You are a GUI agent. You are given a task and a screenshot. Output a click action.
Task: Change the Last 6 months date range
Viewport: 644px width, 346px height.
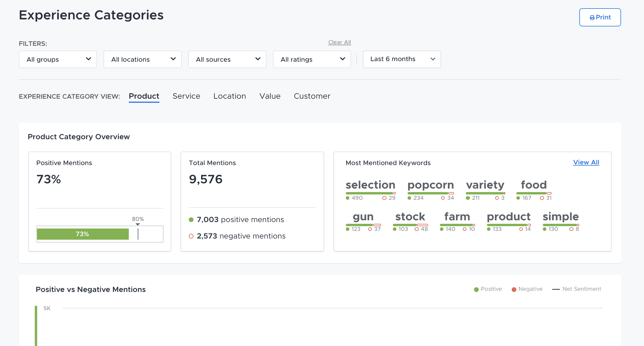click(402, 59)
